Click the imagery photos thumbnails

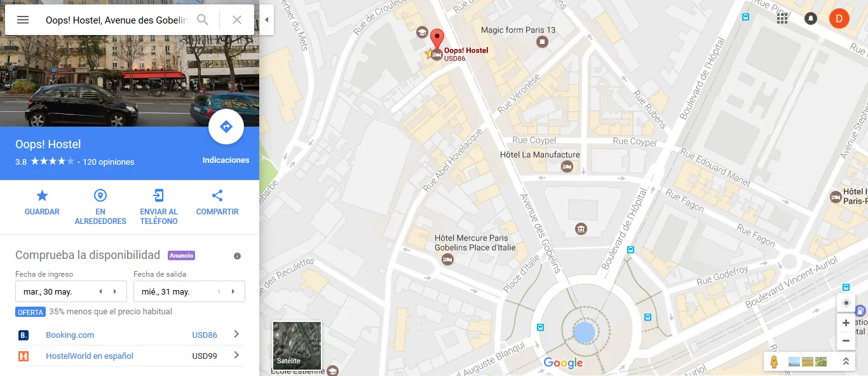(x=809, y=361)
